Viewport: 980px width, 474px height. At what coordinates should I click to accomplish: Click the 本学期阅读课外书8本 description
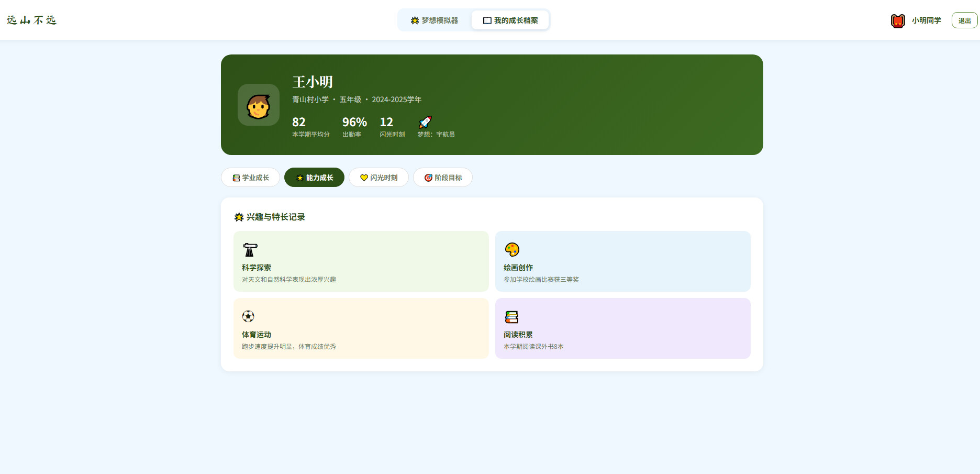[x=533, y=347]
